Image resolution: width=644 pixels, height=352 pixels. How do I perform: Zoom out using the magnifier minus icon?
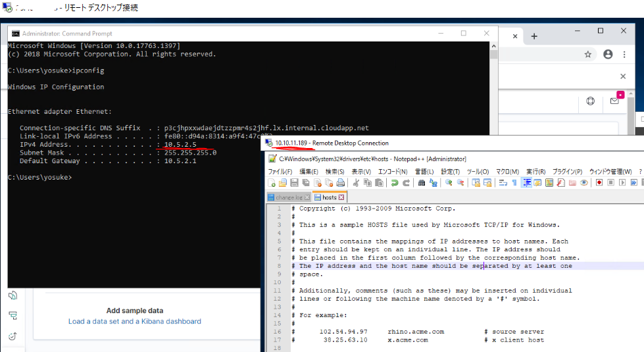coord(460,183)
